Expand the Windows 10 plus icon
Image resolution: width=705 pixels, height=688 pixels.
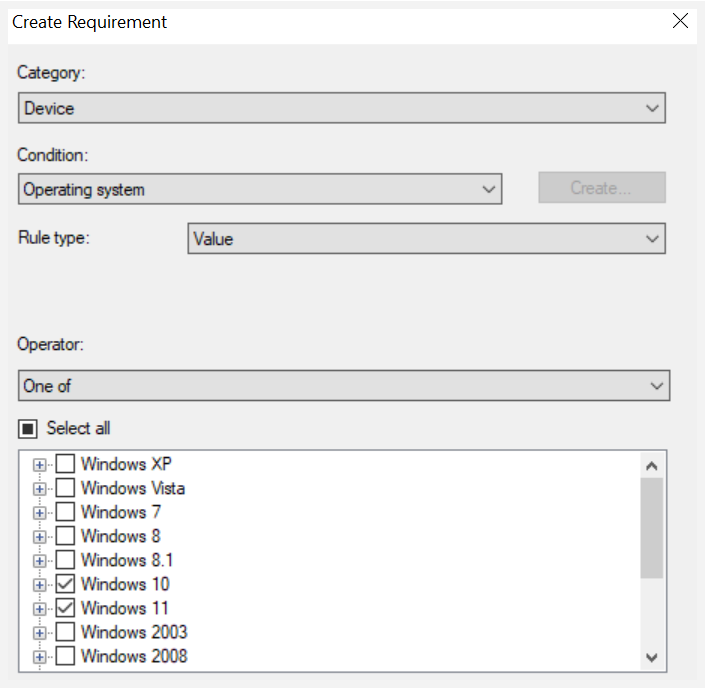click(40, 585)
